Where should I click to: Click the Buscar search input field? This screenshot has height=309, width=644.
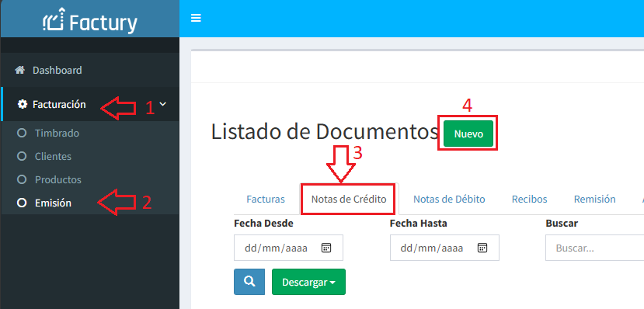tap(594, 248)
